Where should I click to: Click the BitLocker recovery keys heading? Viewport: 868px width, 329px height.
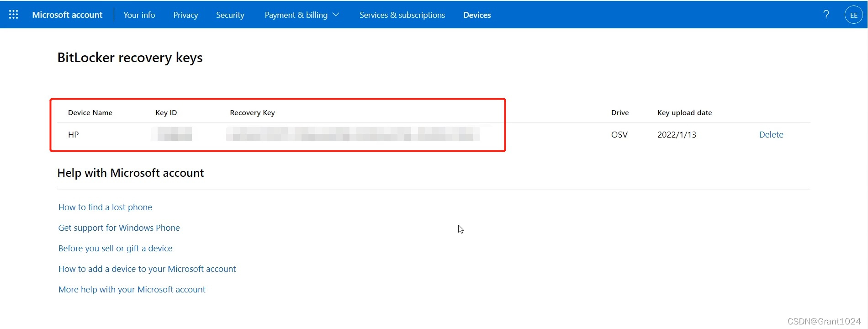click(x=130, y=58)
